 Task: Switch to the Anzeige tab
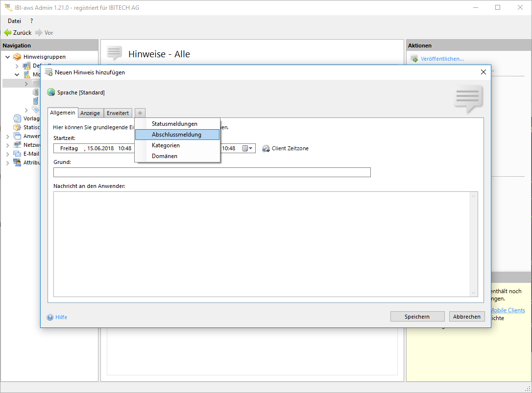[x=90, y=113]
